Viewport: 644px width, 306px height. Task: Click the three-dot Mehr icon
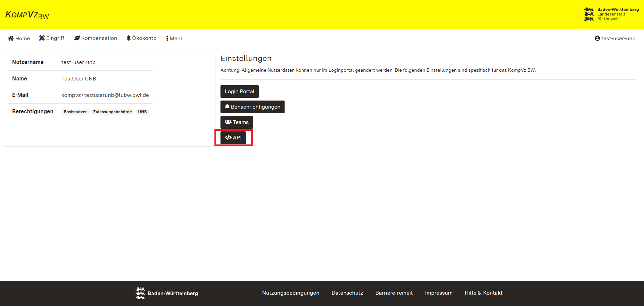[x=167, y=38]
